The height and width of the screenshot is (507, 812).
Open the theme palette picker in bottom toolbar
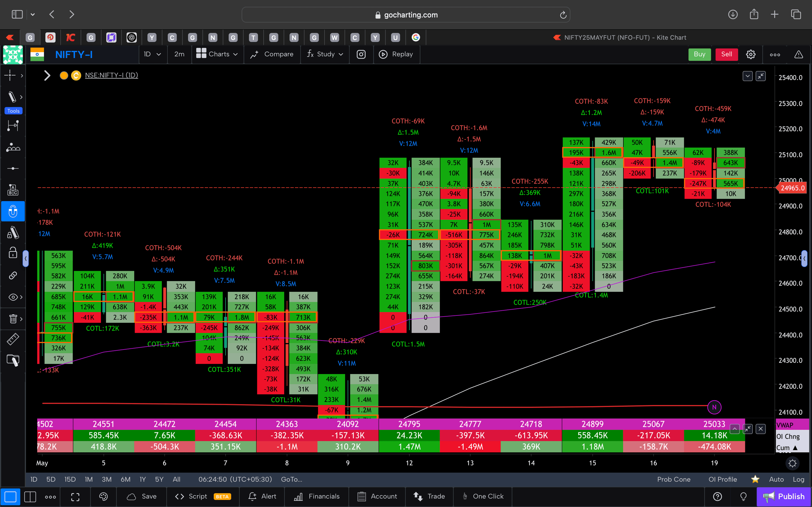[103, 497]
